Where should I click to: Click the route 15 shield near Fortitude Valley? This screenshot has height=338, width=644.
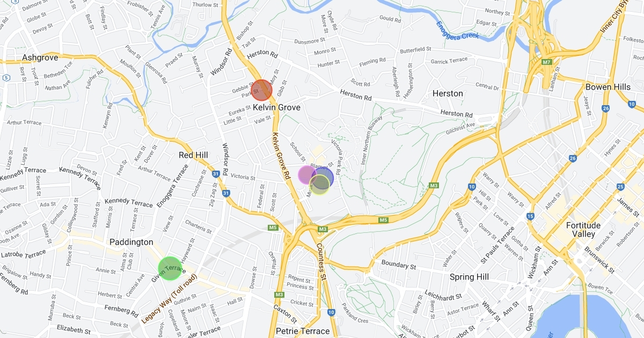coord(530,216)
